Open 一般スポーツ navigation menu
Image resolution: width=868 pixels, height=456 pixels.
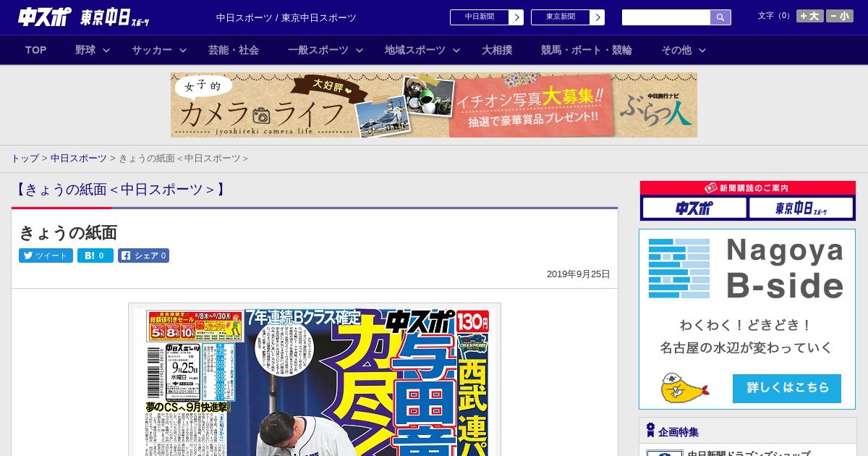tap(318, 50)
